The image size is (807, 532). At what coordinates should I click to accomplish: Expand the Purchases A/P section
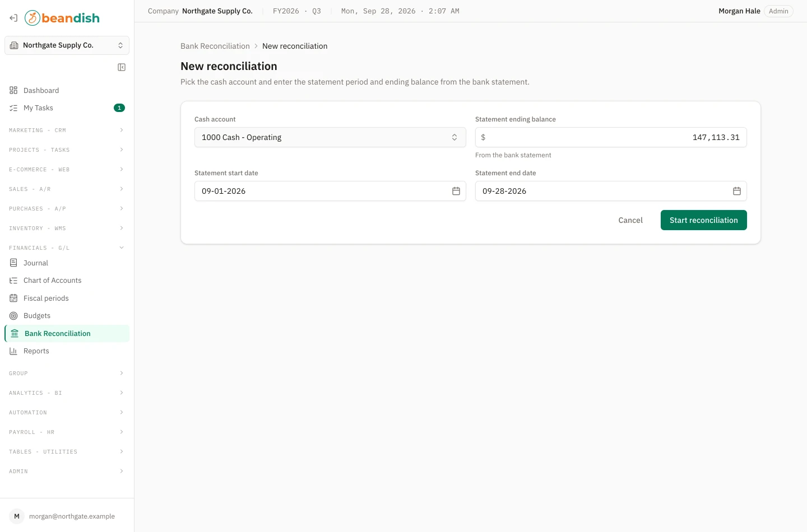67,209
